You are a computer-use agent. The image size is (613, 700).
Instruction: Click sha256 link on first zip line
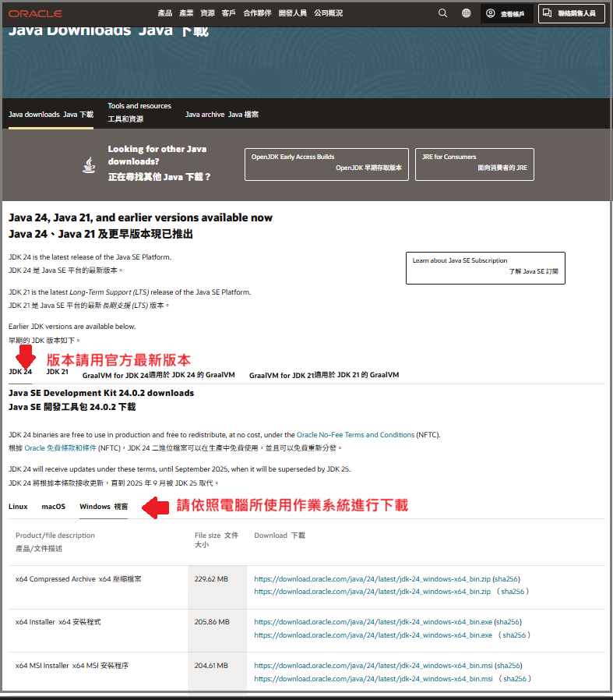point(506,579)
